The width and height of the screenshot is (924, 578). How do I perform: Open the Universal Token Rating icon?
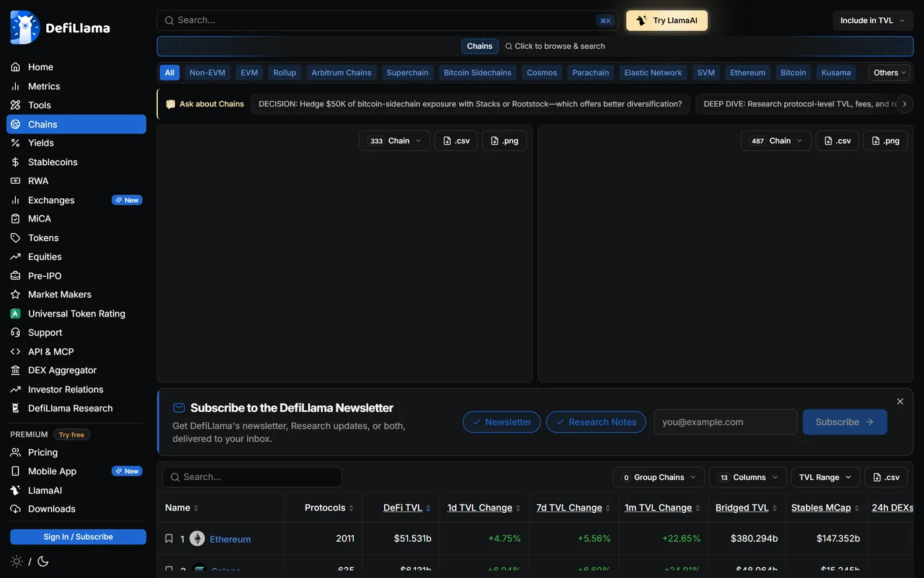pyautogui.click(x=16, y=314)
